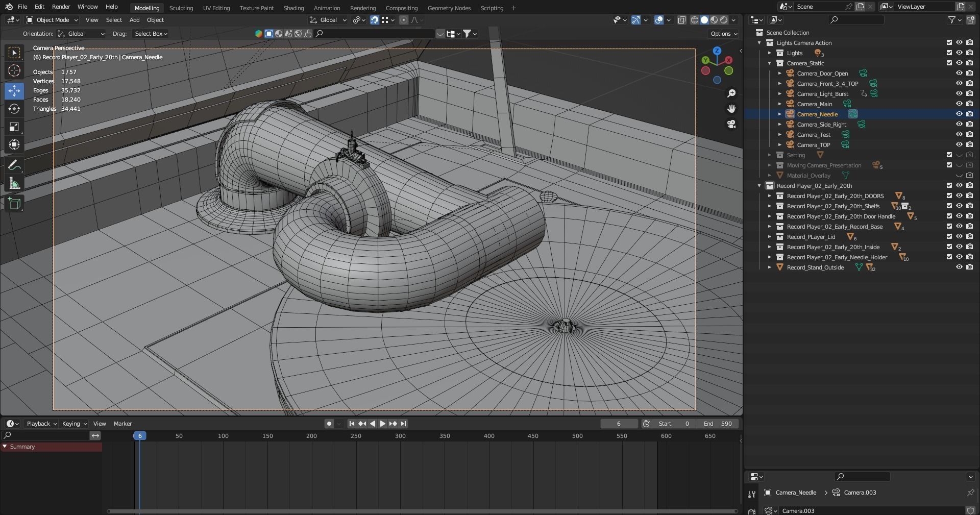Viewport: 980px width, 515px height.
Task: Hide Camera_Main with its eye icon
Action: click(x=959, y=104)
